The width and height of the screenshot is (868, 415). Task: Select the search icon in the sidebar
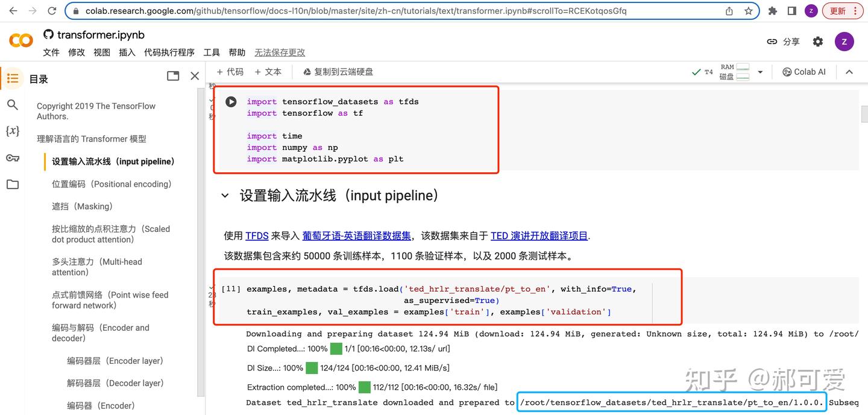tap(13, 105)
